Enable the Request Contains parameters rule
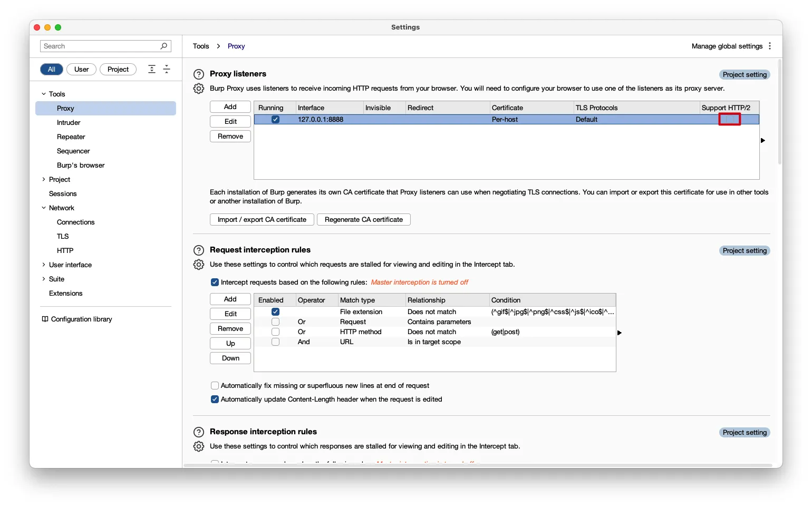This screenshot has height=507, width=812. [x=275, y=321]
